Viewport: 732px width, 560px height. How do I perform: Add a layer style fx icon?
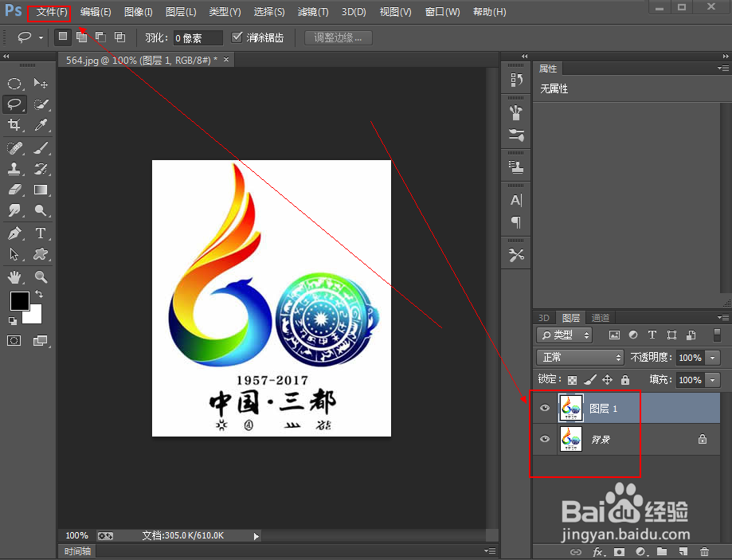[x=598, y=552]
